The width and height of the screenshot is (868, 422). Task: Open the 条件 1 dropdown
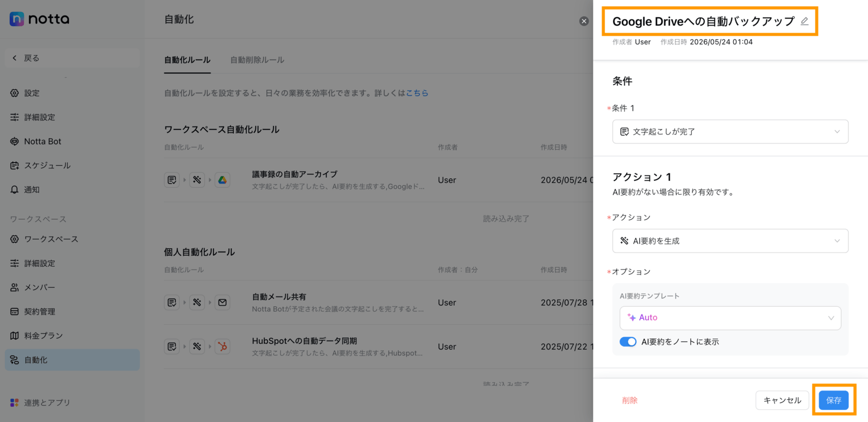(x=730, y=131)
